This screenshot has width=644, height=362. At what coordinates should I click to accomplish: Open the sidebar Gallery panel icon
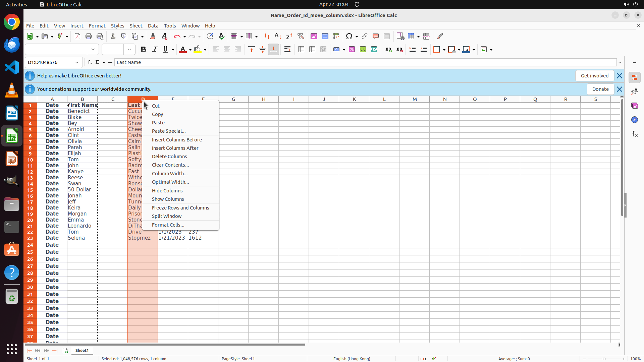635,106
